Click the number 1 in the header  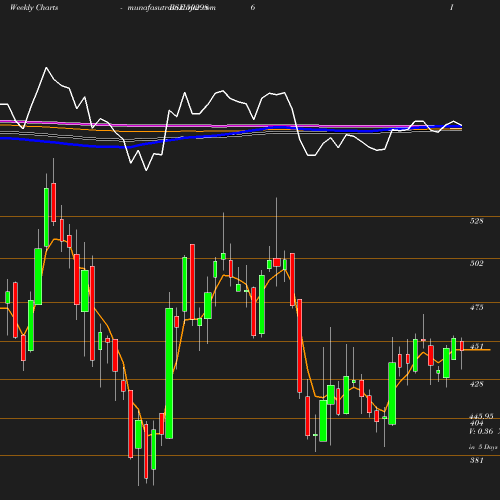point(452,7)
